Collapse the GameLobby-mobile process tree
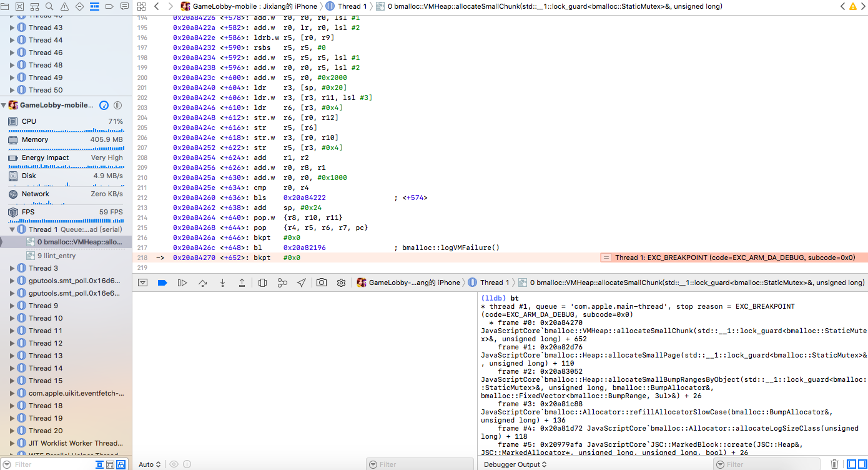Screen dimensions: 868x470 pyautogui.click(x=4, y=105)
